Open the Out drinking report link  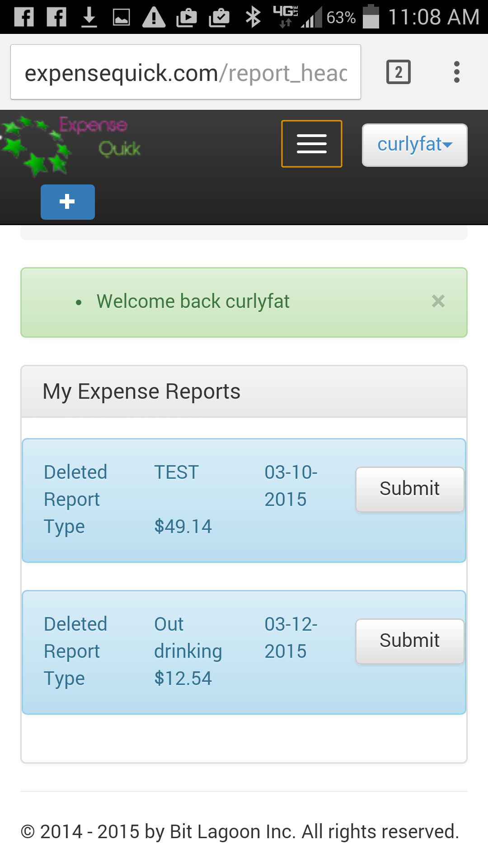point(188,638)
